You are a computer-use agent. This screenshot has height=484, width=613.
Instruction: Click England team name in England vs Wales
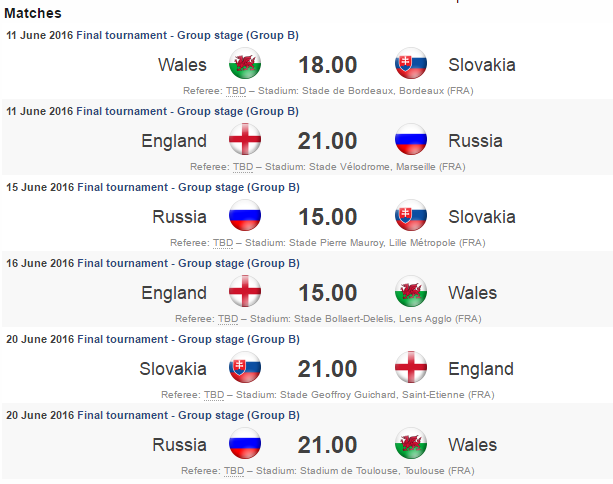point(174,293)
